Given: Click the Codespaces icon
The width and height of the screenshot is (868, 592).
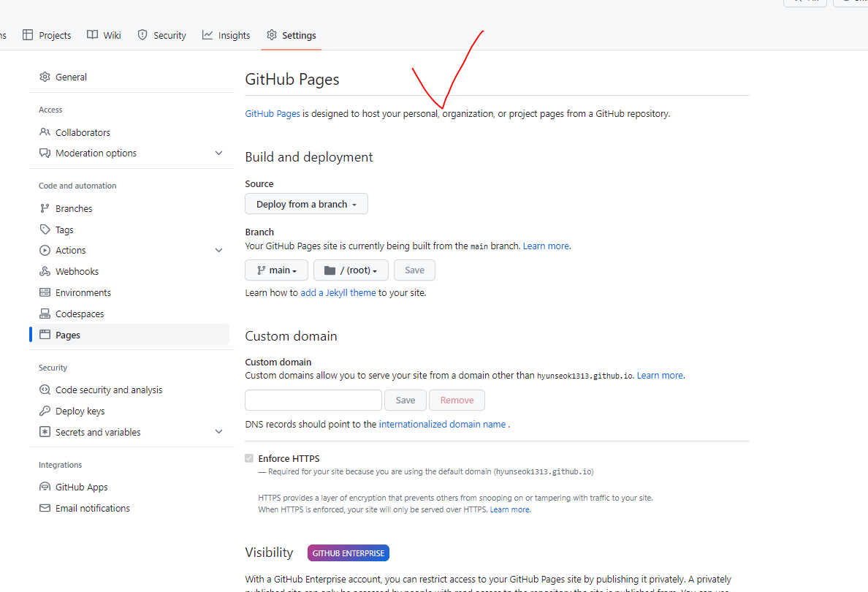Looking at the screenshot, I should (45, 314).
